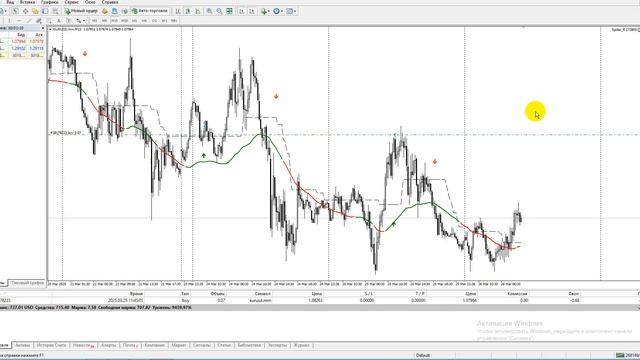Switch to the Маркет tab
The width and height of the screenshot is (640, 360).
point(178,345)
